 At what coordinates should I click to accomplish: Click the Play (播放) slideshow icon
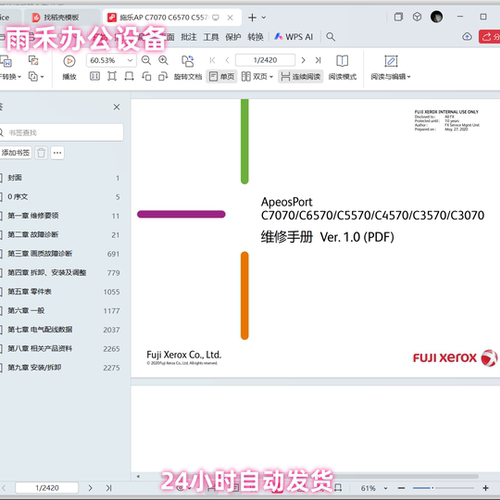pos(69,61)
